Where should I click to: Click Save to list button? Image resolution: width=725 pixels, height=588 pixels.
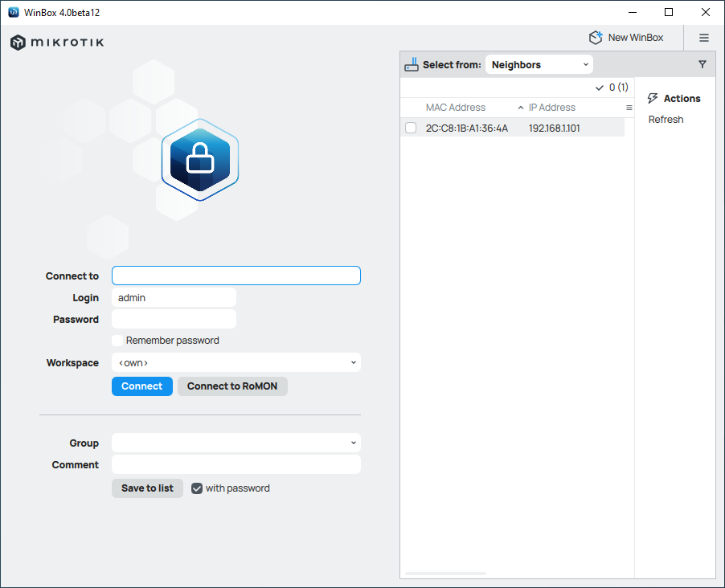point(147,488)
